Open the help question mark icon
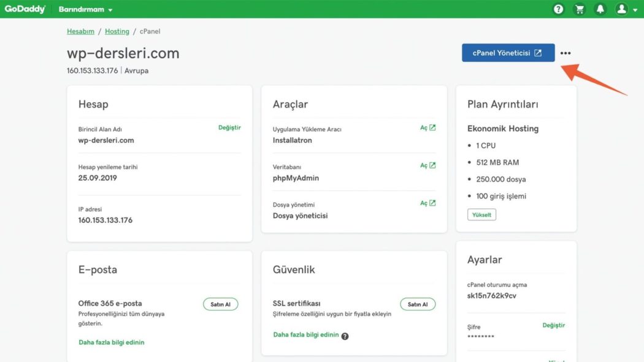The image size is (644, 362). (x=558, y=9)
